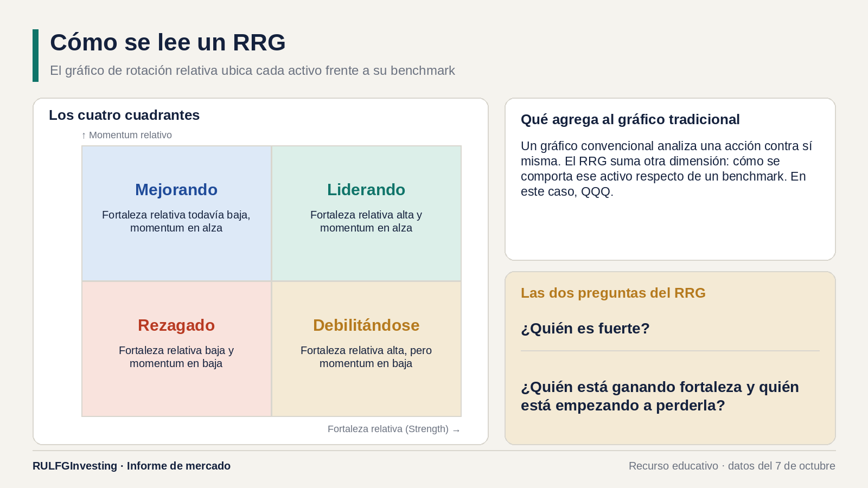Click the question '¿Quién está ganando fortaleza…'
Viewport: 868px width, 488px height.
(660, 396)
